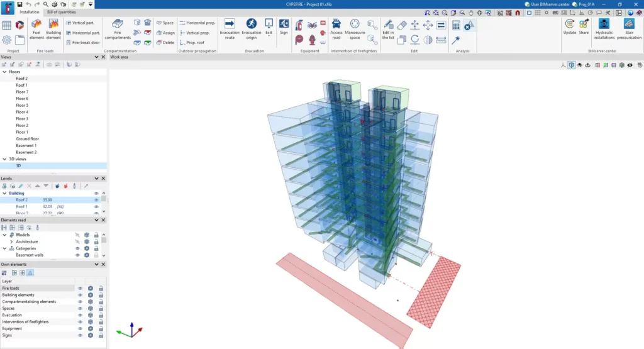Select the Fuel element tool
The height and width of the screenshot is (349, 644).
pos(36,28)
